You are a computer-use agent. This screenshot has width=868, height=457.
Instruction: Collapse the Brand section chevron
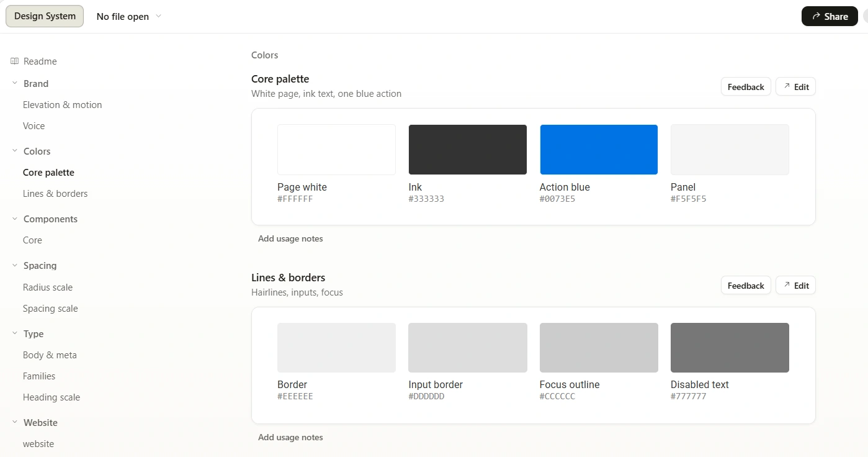pos(15,83)
